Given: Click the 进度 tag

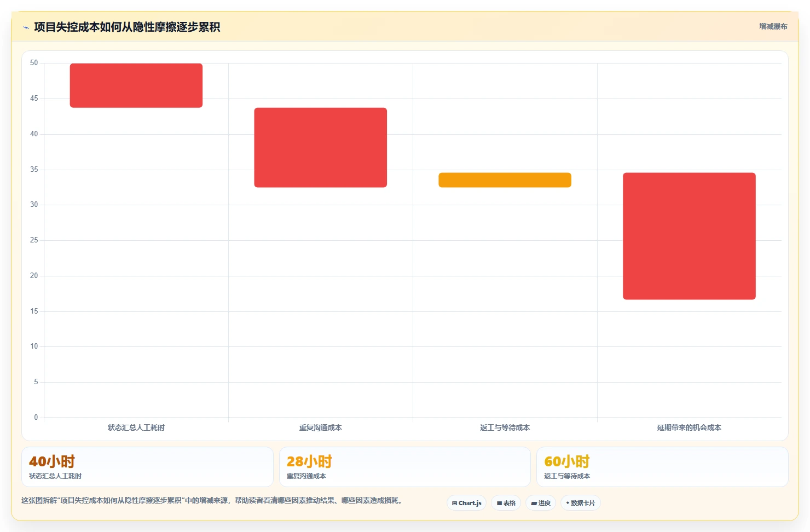Looking at the screenshot, I should click(541, 503).
